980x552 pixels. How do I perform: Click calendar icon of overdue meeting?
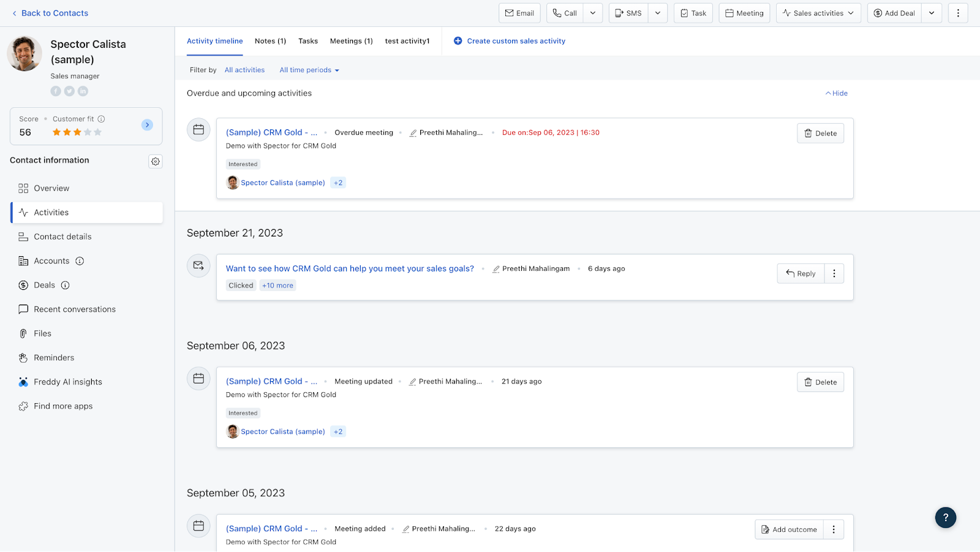(x=198, y=130)
